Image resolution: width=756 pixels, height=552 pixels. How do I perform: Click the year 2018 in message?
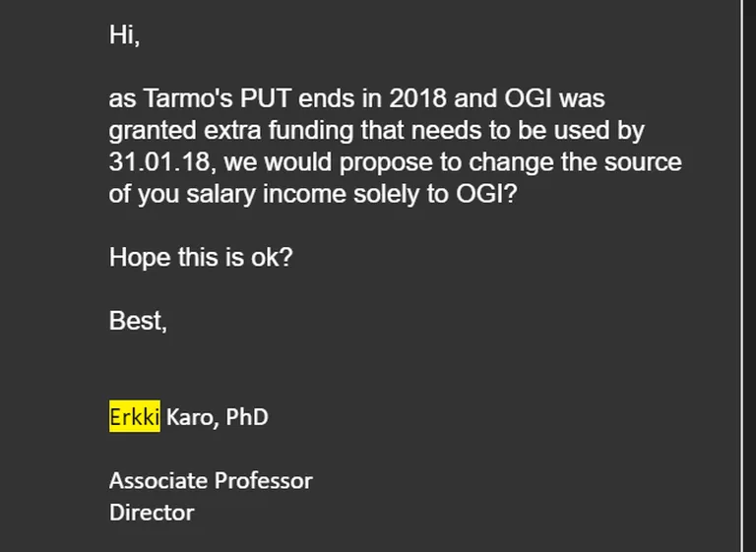[x=417, y=98]
